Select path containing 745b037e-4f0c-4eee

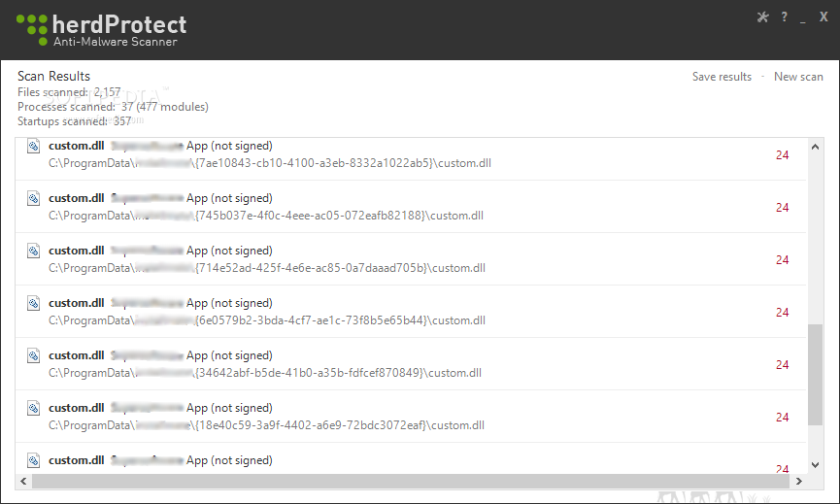pyautogui.click(x=266, y=216)
